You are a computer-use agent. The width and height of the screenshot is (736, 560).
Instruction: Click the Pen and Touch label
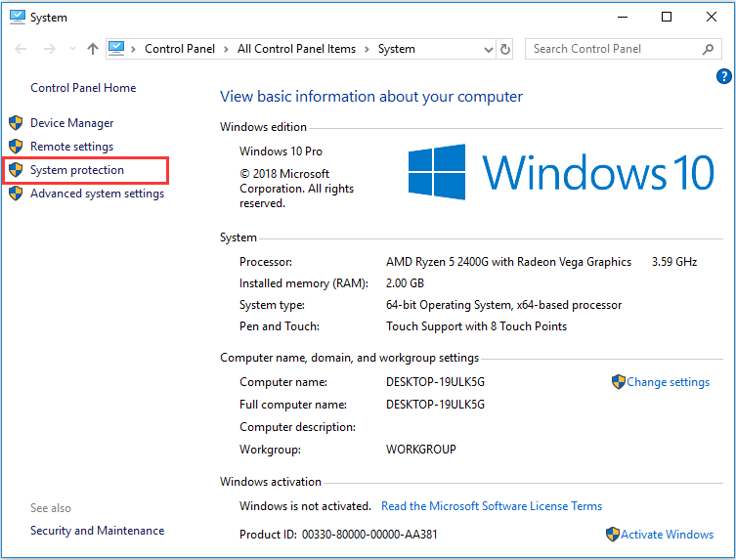click(280, 326)
